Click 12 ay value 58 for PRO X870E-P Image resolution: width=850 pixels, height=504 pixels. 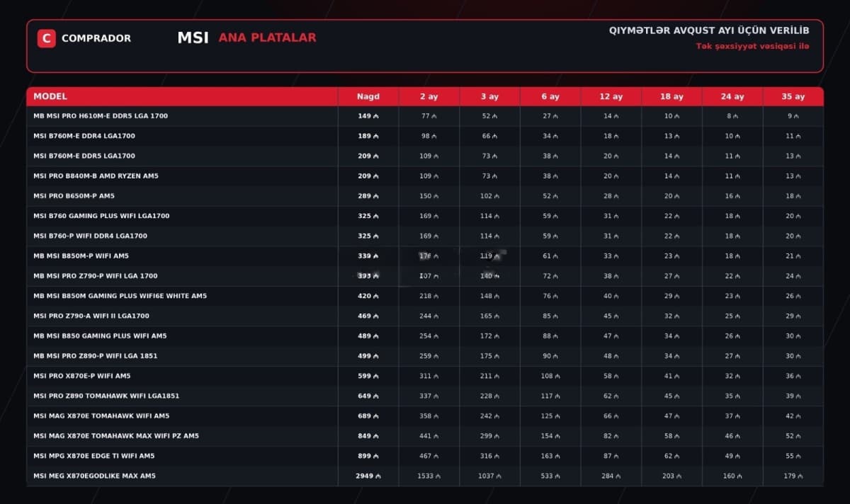point(611,376)
